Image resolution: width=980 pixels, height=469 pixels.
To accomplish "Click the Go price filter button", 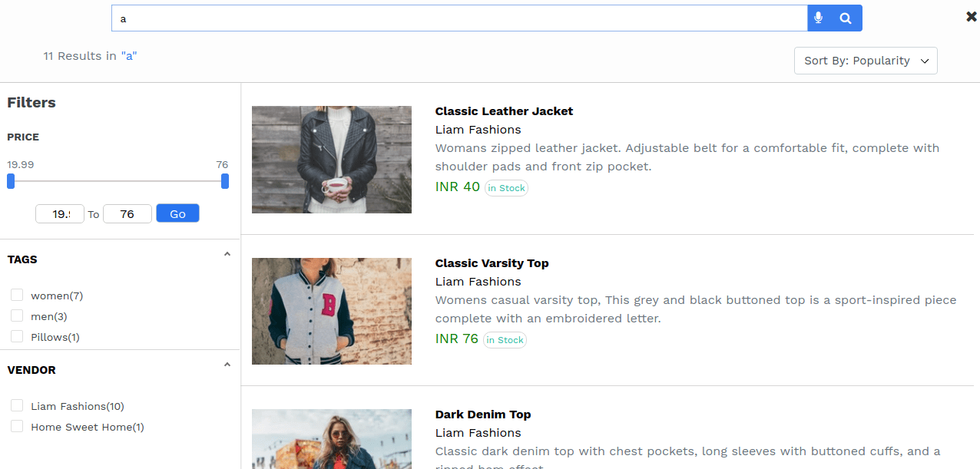I will tap(177, 213).
